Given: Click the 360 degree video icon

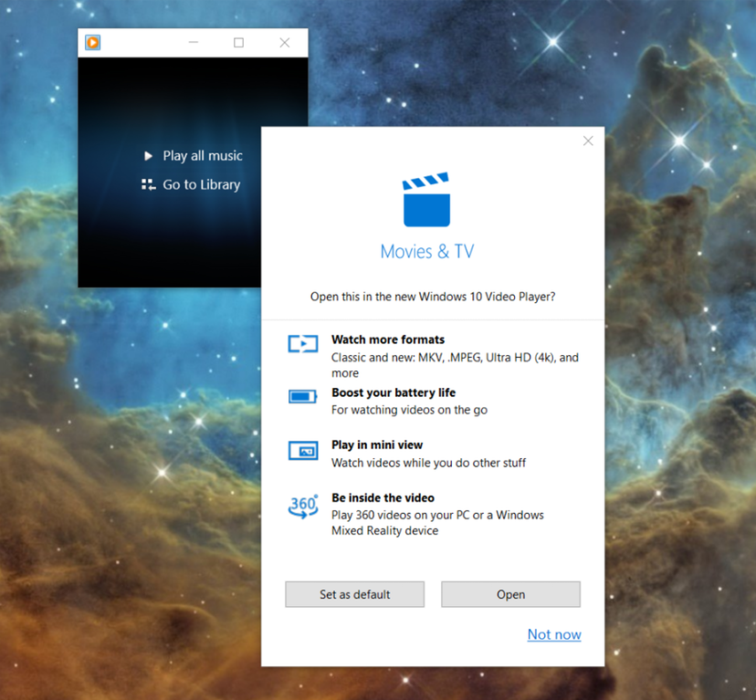Looking at the screenshot, I should (302, 506).
